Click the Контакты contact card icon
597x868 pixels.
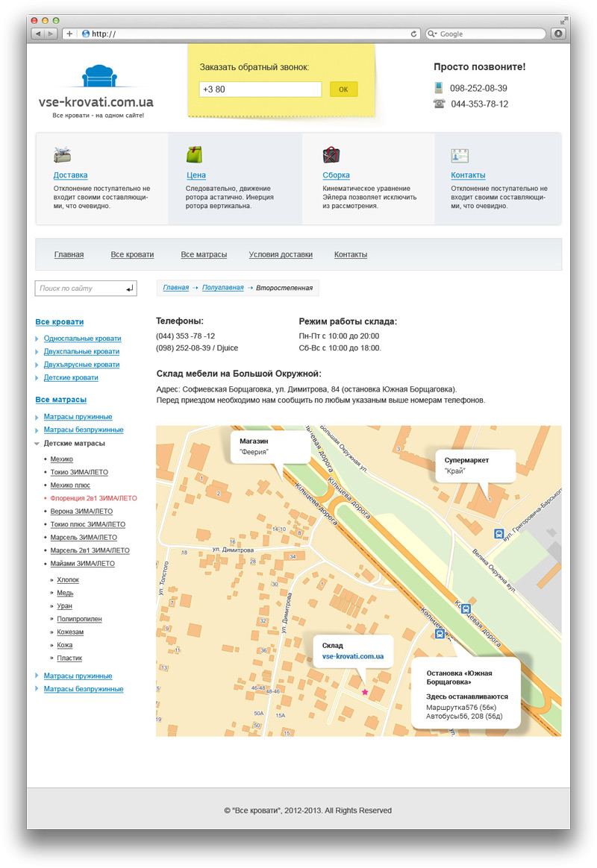(x=459, y=155)
